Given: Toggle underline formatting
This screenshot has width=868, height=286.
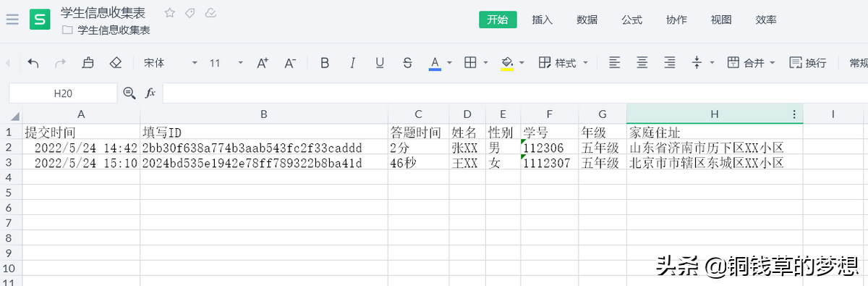Looking at the screenshot, I should tap(380, 63).
